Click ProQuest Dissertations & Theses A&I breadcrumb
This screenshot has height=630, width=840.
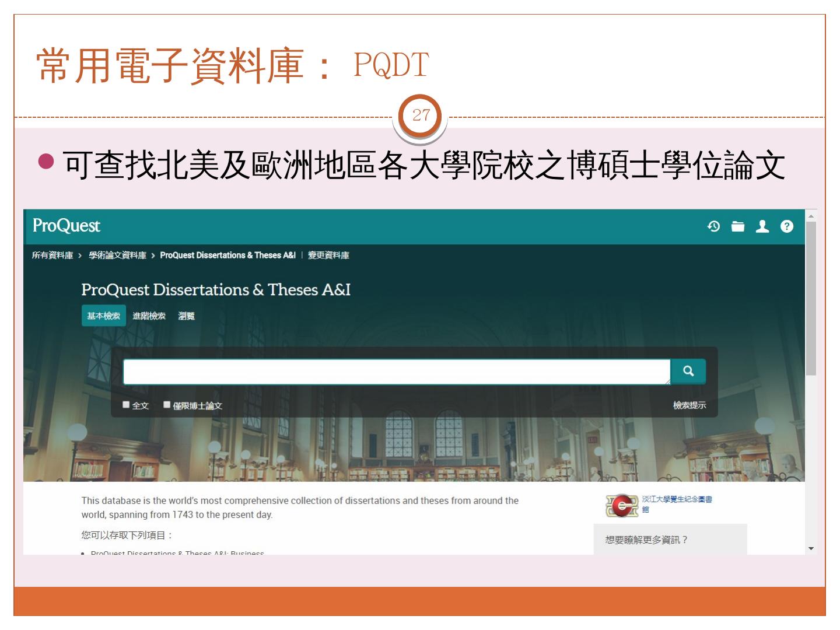pos(228,255)
